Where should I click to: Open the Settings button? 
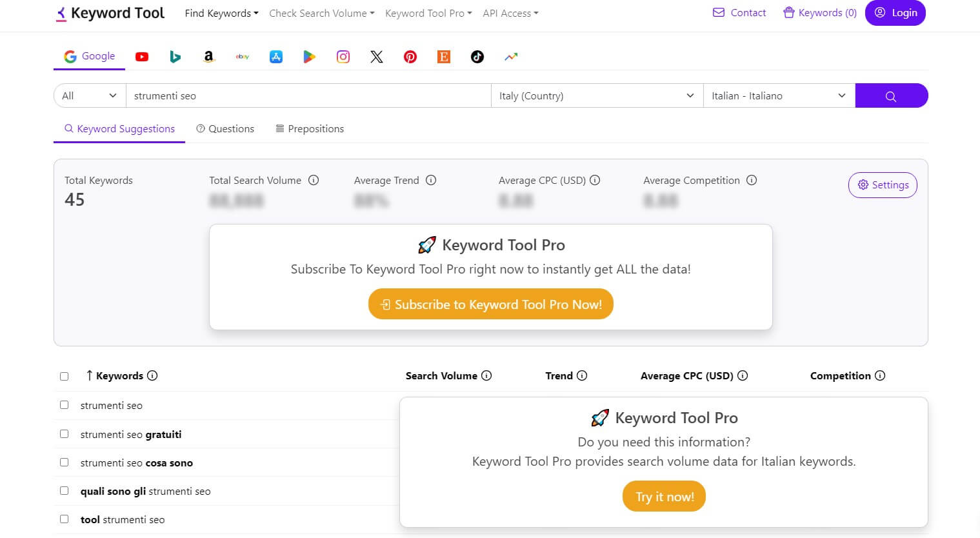tap(883, 184)
